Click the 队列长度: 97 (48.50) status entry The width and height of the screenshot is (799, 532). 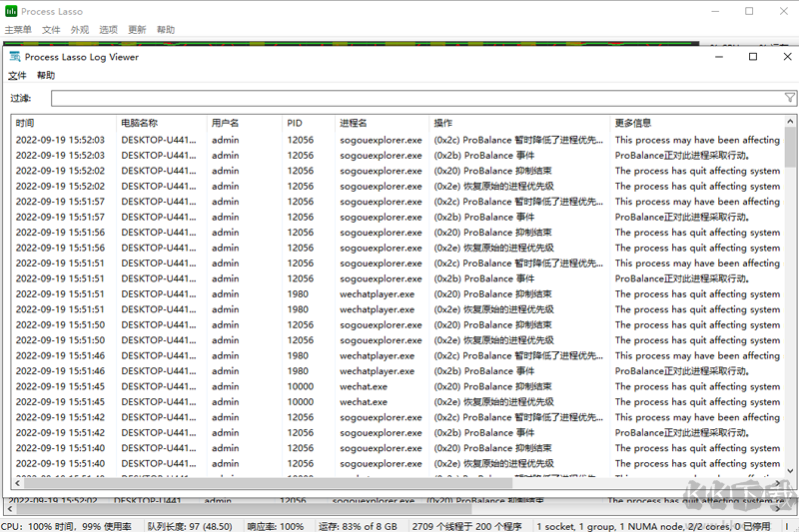pos(190,526)
